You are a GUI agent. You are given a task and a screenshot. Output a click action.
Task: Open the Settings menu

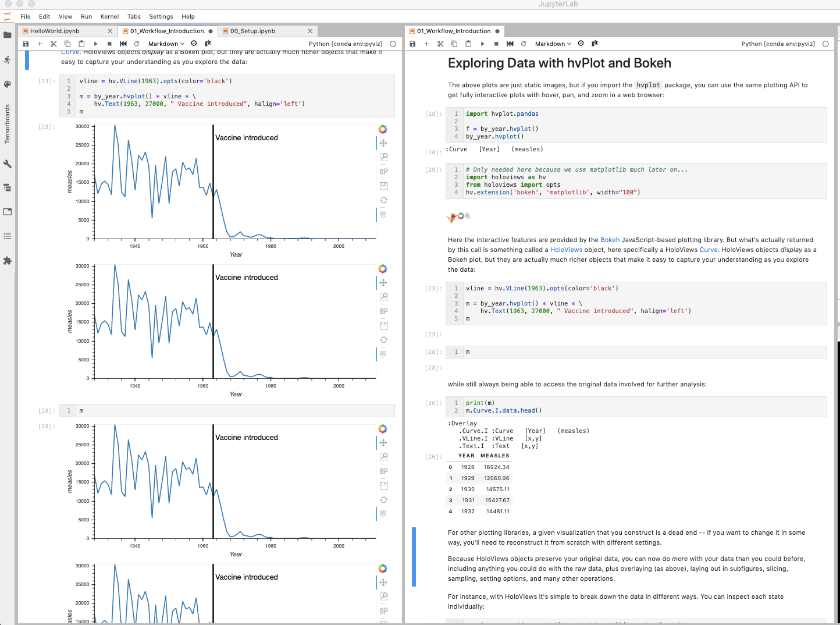coord(161,16)
